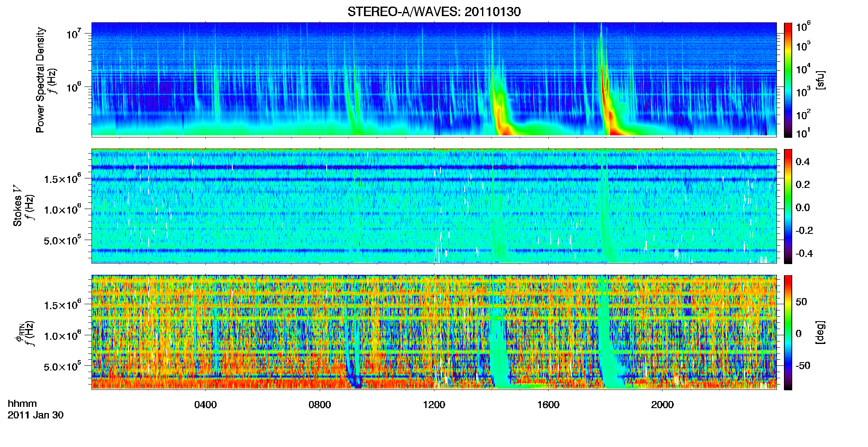Select the 10^2 value on the sfu colorbar
This screenshot has height=447, width=868.
point(803,114)
